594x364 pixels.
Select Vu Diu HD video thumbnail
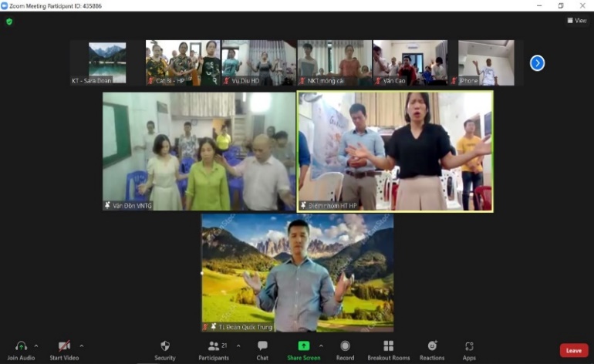click(258, 63)
